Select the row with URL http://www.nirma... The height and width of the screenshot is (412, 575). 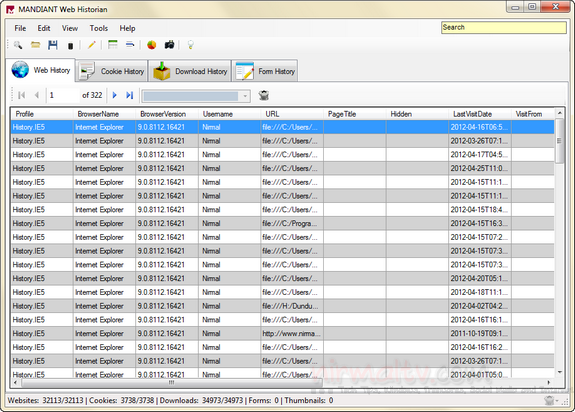282,334
